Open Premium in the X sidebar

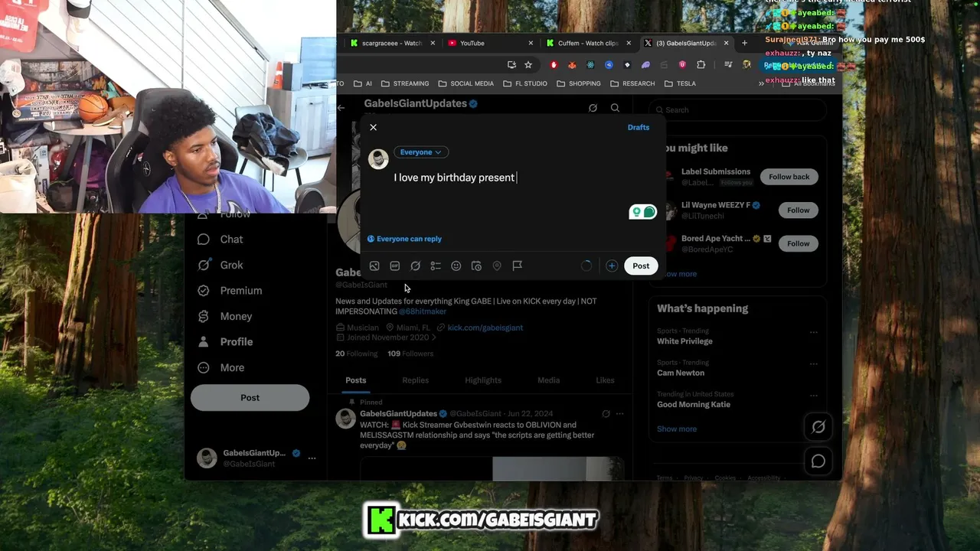[x=230, y=291]
